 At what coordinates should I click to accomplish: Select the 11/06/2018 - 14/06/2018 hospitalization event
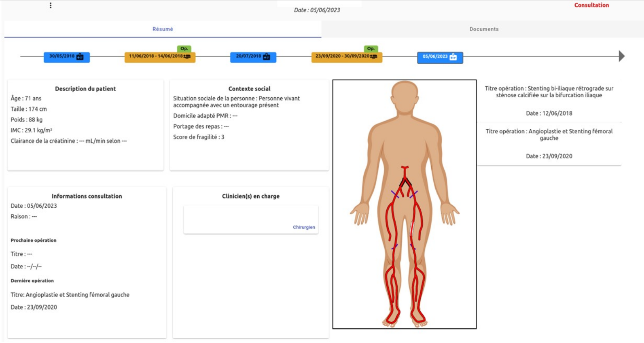[x=160, y=57]
